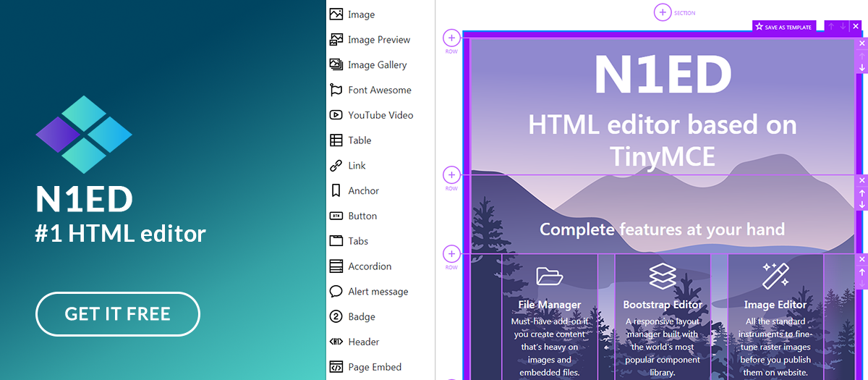Click Save as Template button
868x380 pixels.
(785, 27)
